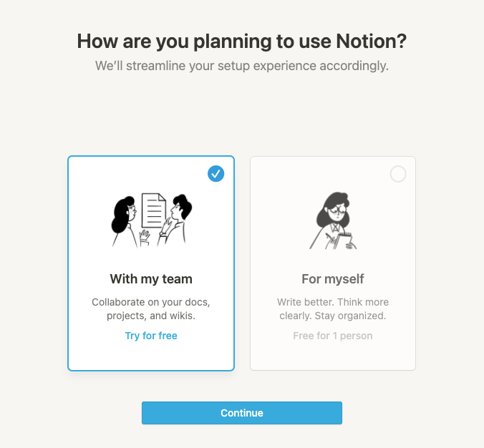Toggle the blue checkmark on With my team

(216, 174)
